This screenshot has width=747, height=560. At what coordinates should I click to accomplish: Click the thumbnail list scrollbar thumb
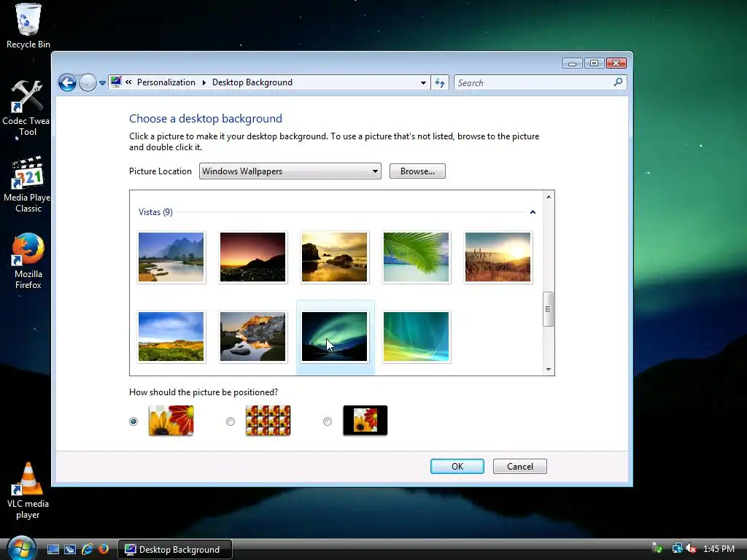pyautogui.click(x=548, y=309)
